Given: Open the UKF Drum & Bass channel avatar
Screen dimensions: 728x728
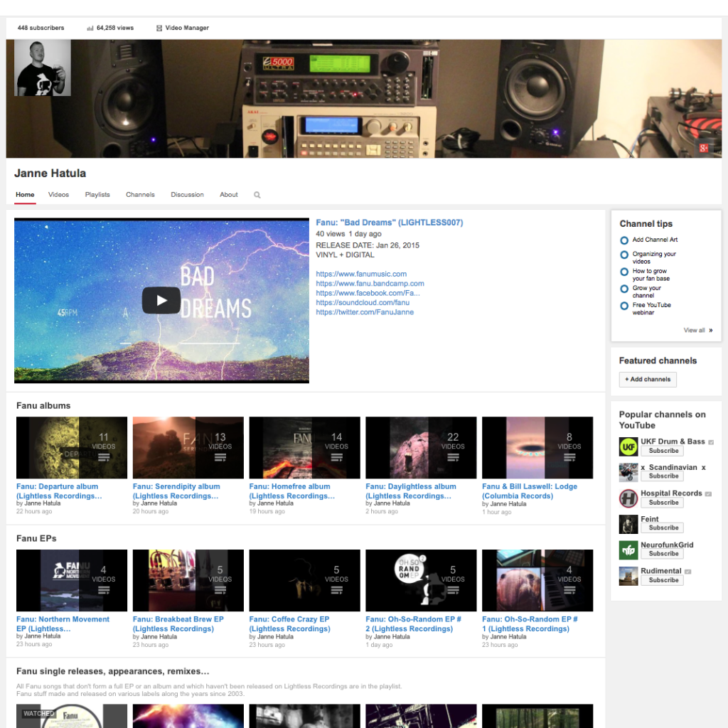Looking at the screenshot, I should tap(628, 446).
